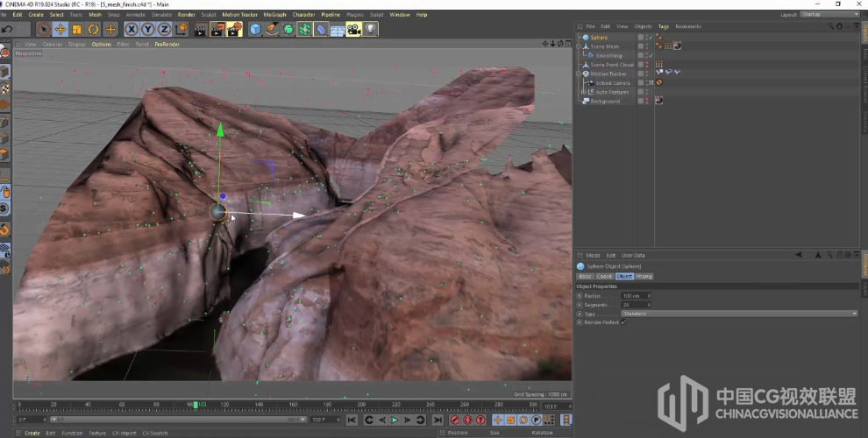Click Render to Picture Viewer icon

coord(217,29)
